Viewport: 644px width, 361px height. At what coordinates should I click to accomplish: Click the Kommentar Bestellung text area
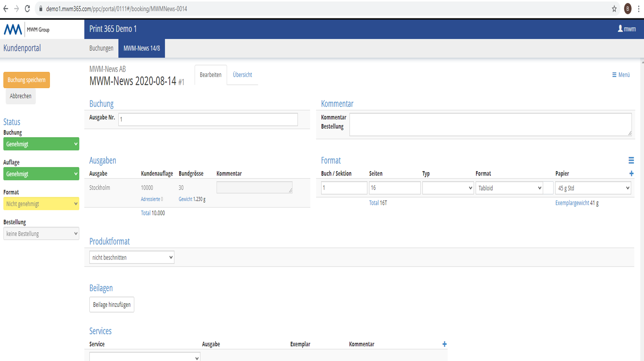[491, 125]
